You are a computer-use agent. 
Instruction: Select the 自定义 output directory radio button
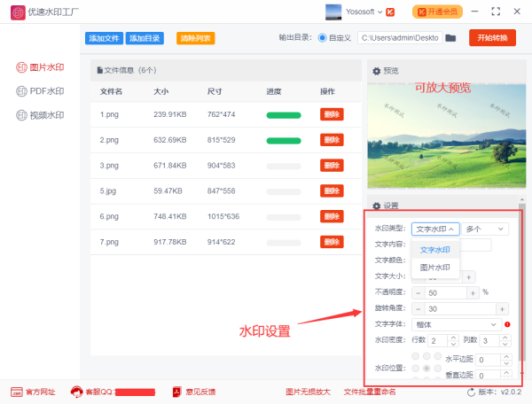(322, 38)
